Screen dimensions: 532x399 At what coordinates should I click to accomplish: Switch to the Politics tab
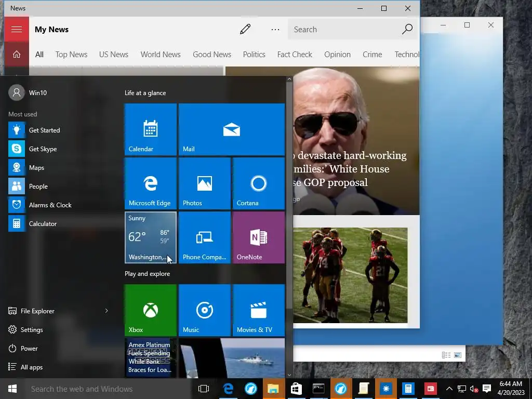coord(254,55)
